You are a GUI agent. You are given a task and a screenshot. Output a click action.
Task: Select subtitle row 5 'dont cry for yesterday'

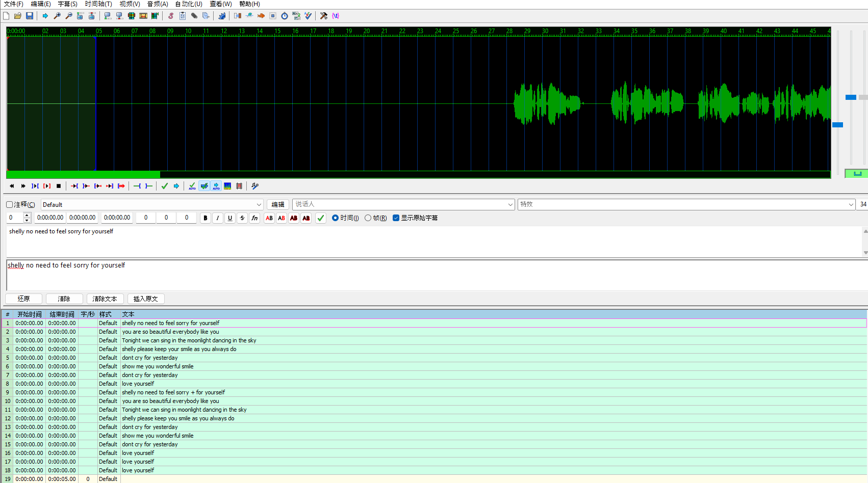pyautogui.click(x=150, y=358)
